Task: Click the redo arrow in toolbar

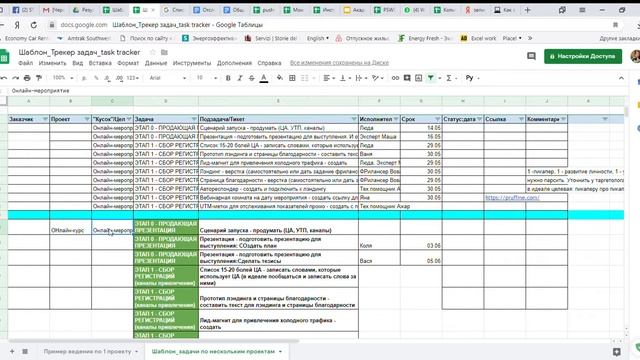Action: [x=16, y=78]
